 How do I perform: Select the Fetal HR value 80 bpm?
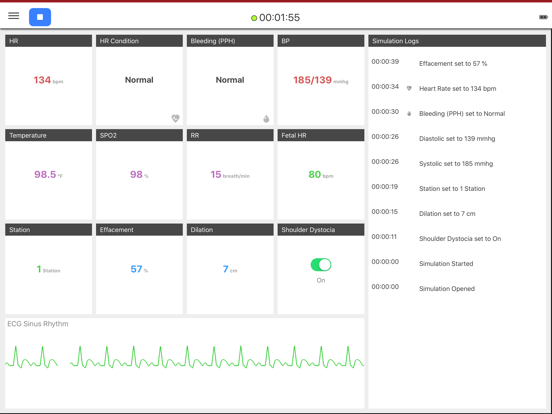[x=321, y=175]
